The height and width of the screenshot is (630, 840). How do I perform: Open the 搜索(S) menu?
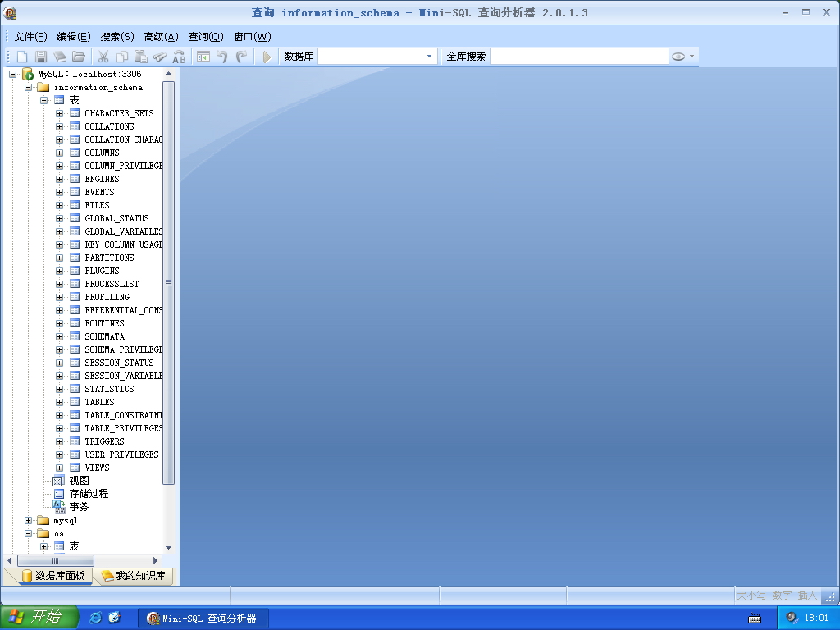pos(117,36)
